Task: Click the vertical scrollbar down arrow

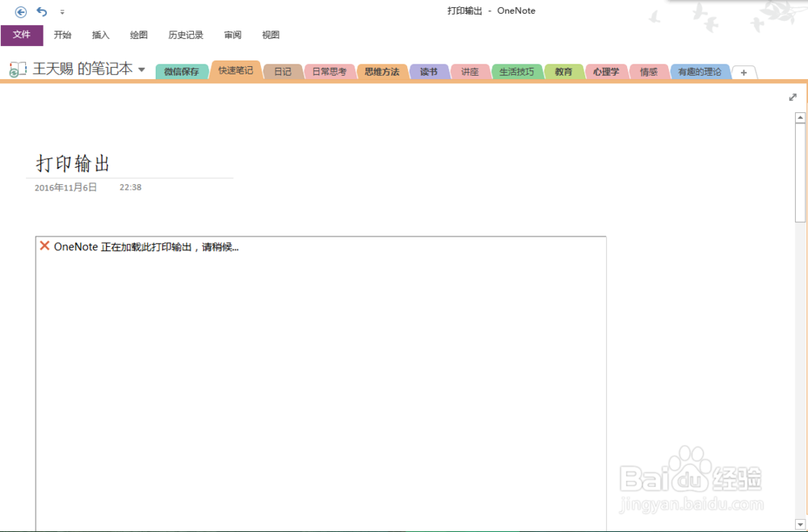Action: tap(800, 524)
